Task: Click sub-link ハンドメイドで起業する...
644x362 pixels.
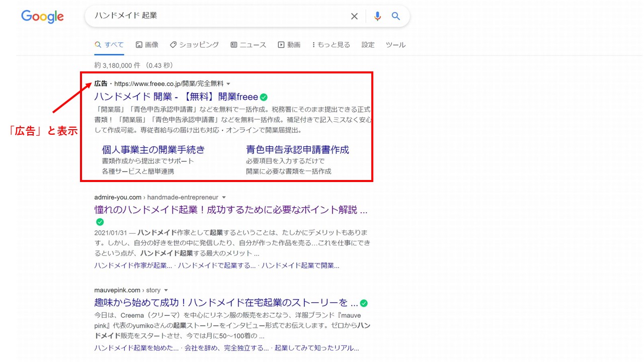Action: coord(216,265)
